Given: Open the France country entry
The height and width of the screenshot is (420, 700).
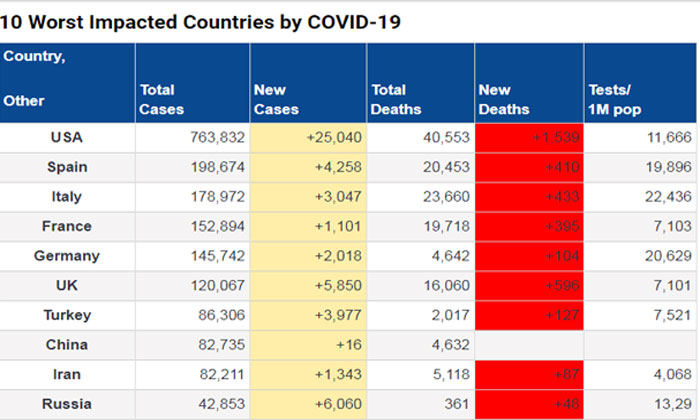Looking at the screenshot, I should [67, 226].
